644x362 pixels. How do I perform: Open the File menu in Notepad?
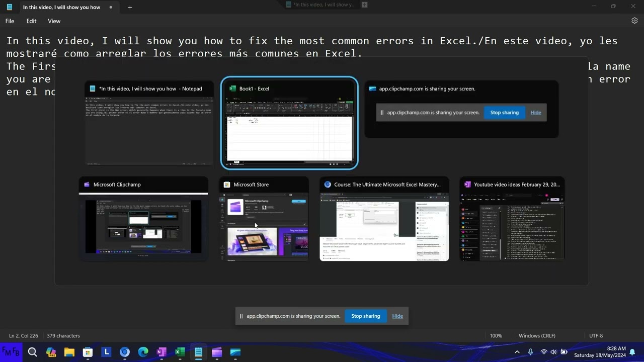pyautogui.click(x=10, y=21)
